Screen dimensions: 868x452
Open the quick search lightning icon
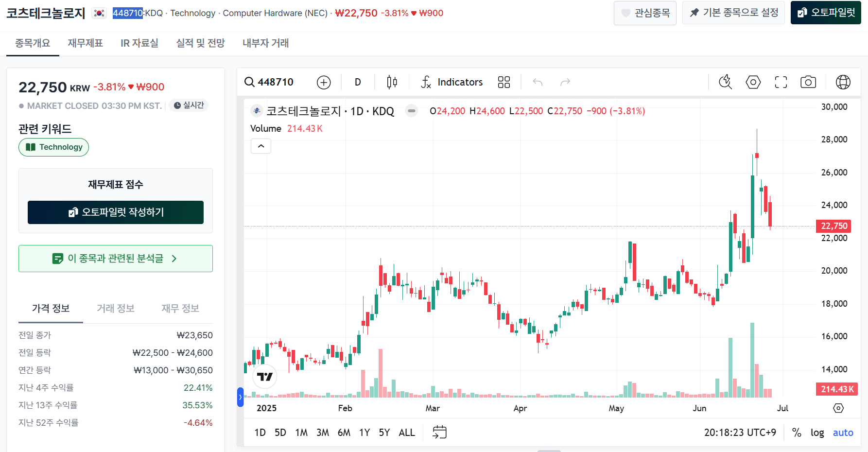click(726, 82)
